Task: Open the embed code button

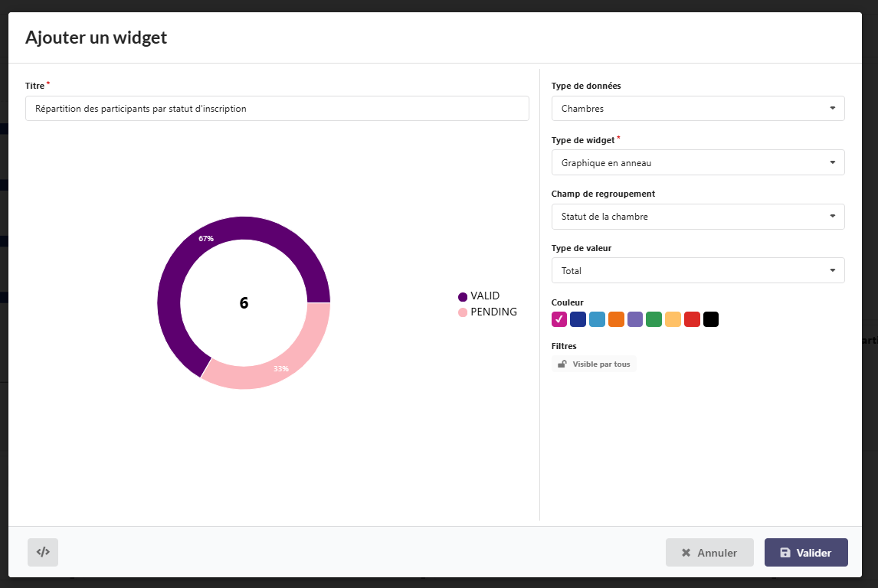Action: [43, 552]
